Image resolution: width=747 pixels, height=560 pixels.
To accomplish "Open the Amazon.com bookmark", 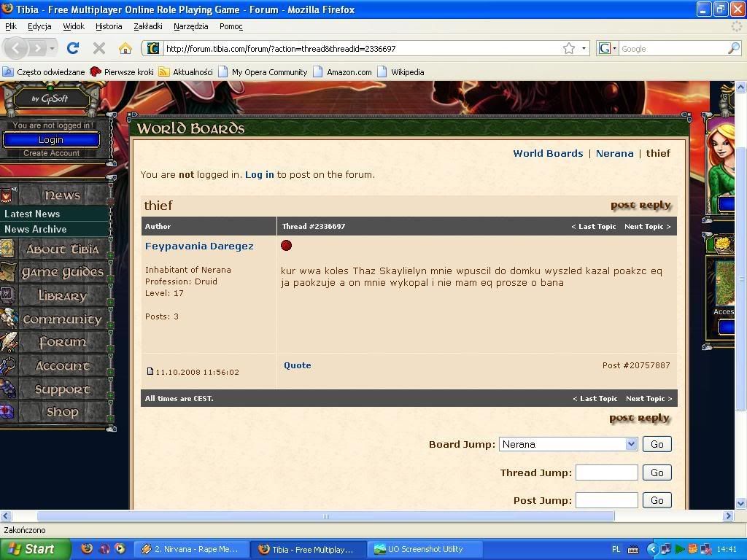I will coord(343,72).
